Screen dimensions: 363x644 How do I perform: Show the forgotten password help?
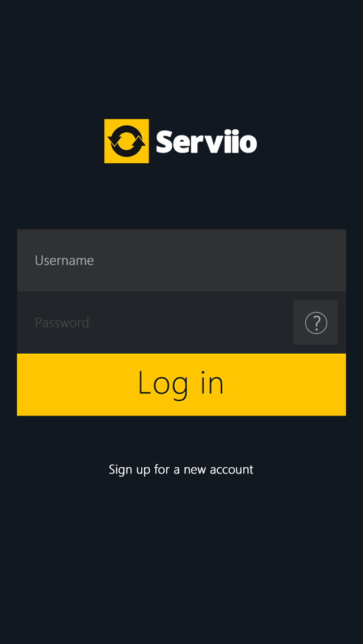coord(316,323)
